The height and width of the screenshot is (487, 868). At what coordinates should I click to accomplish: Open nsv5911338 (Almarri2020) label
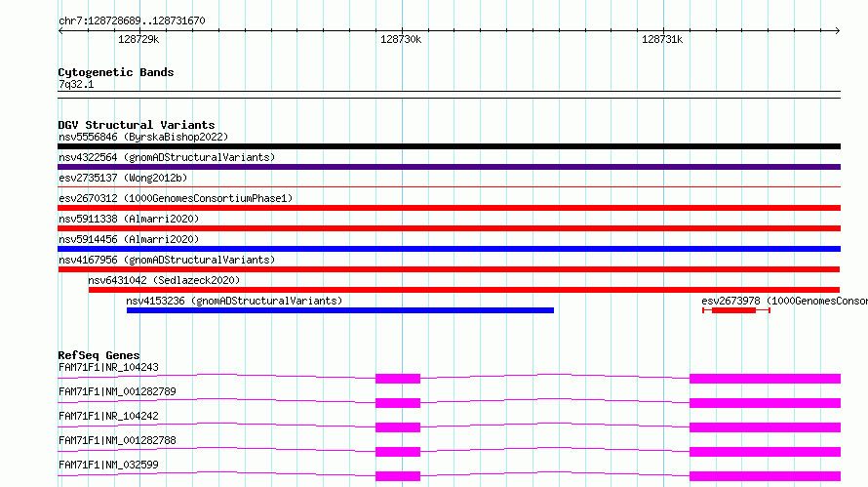click(x=129, y=219)
